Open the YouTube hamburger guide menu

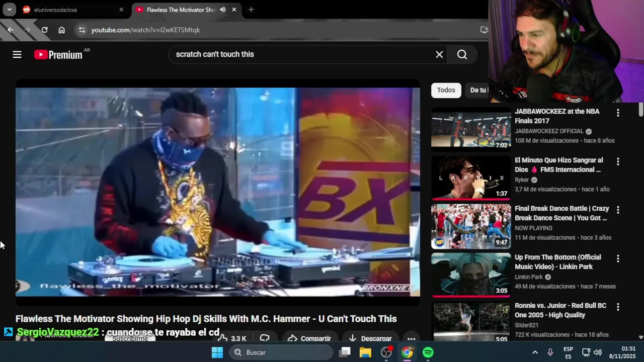coord(17,54)
